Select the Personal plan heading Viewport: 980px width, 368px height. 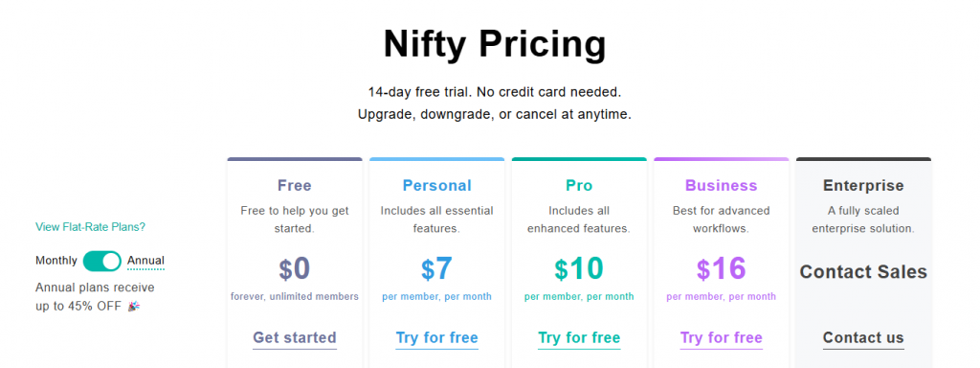(436, 186)
